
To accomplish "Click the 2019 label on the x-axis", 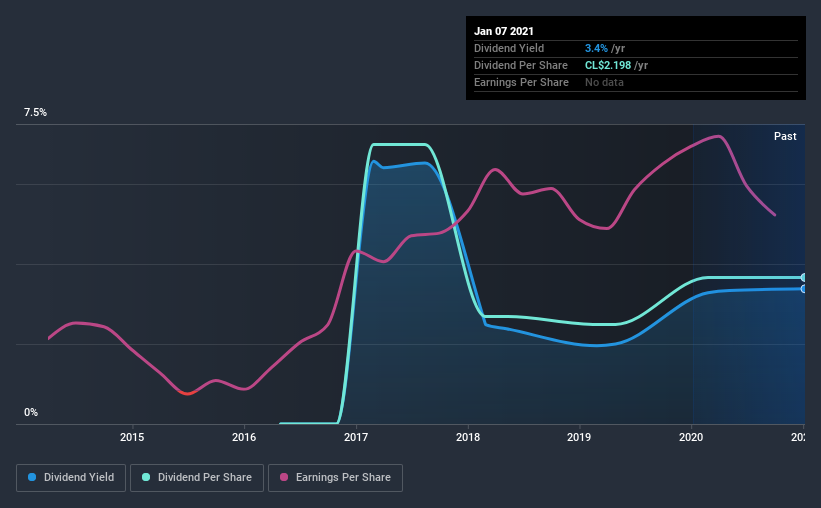I will point(580,437).
